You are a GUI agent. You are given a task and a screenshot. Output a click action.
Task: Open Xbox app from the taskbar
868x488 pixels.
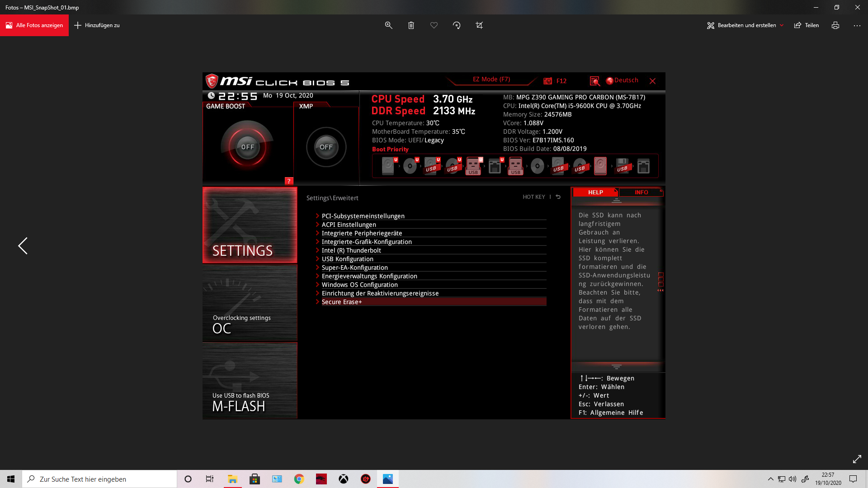(344, 479)
